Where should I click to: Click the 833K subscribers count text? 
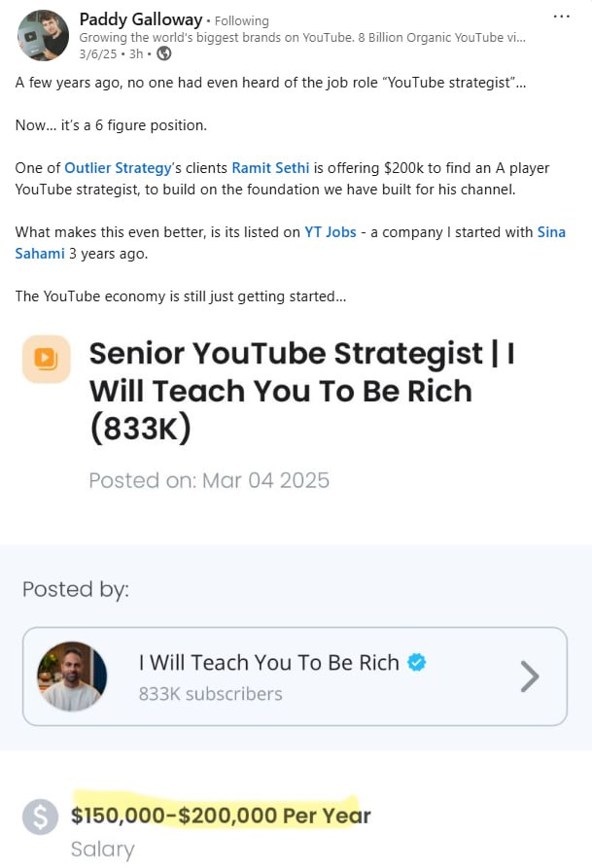(210, 693)
